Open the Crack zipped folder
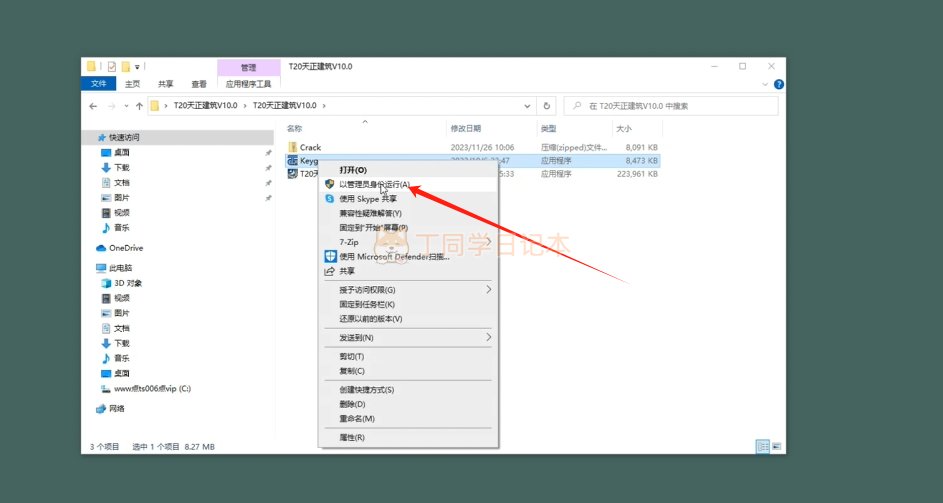 310,147
